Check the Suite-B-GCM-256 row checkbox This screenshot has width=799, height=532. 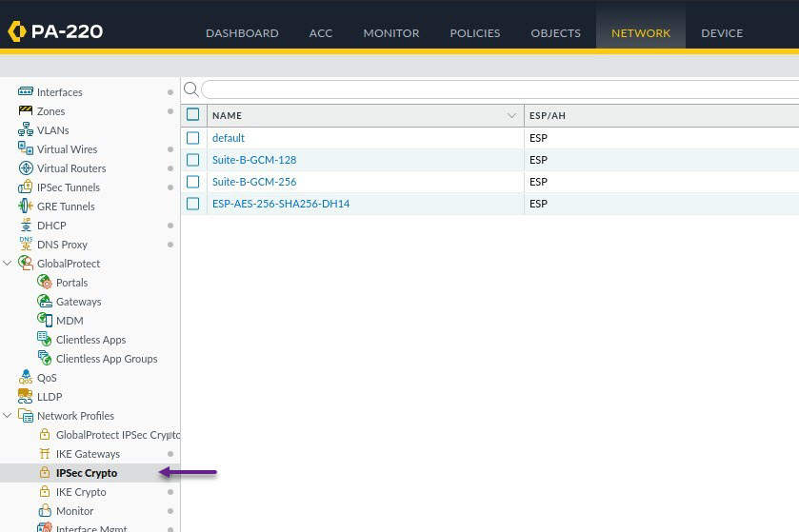point(193,182)
